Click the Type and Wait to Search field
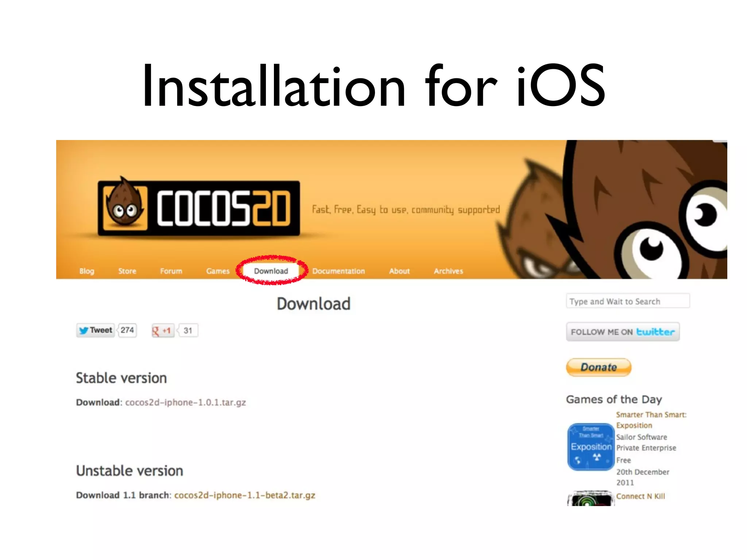 pos(628,301)
